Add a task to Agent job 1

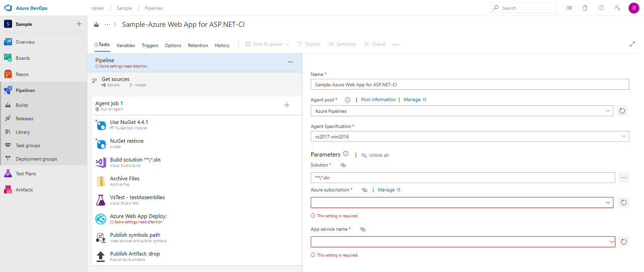click(287, 105)
